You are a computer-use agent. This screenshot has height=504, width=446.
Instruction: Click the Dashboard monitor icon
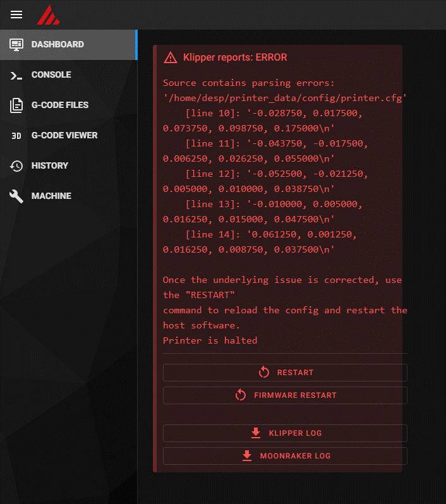16,44
